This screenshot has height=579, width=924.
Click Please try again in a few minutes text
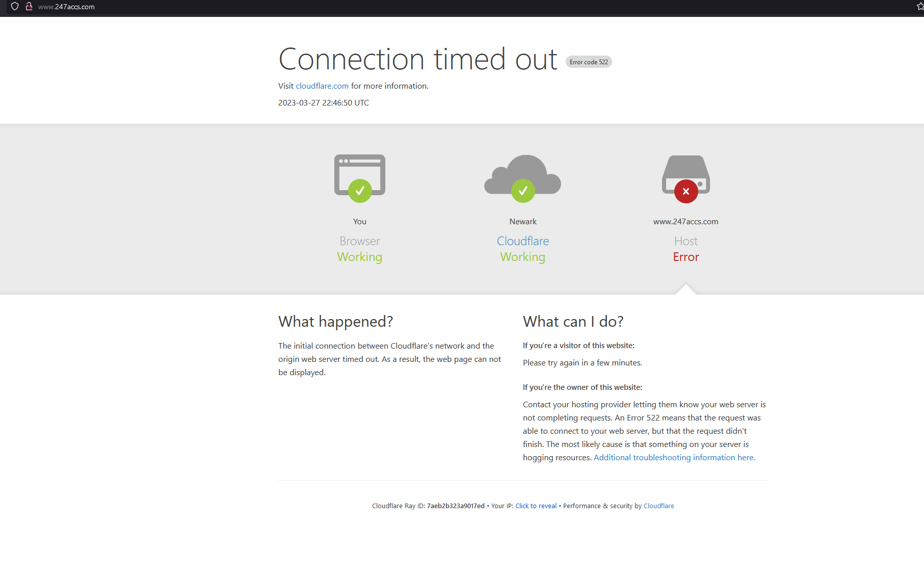583,362
